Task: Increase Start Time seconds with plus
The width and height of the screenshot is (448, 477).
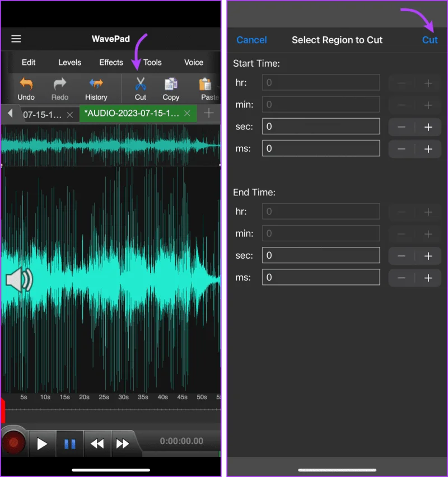Action: [x=428, y=127]
